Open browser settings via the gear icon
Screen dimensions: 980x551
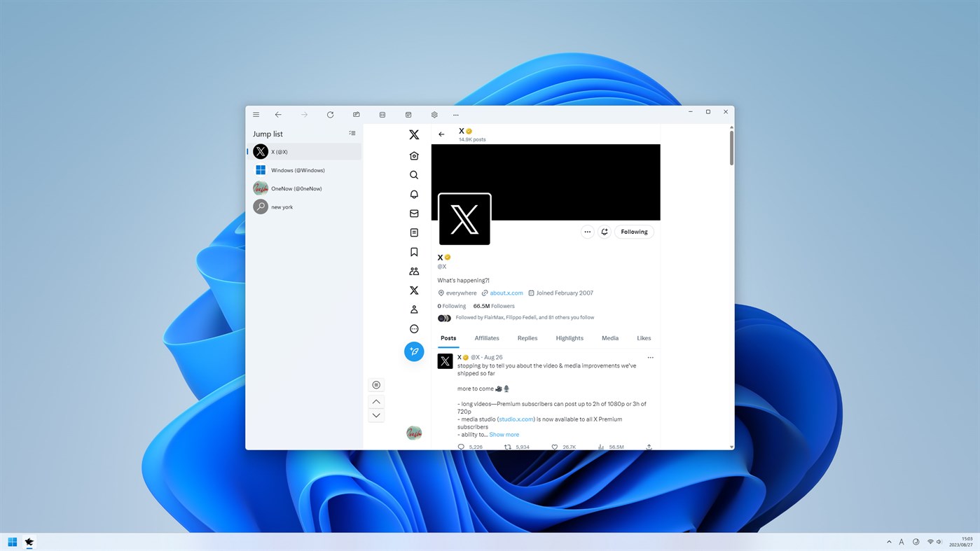click(x=434, y=114)
